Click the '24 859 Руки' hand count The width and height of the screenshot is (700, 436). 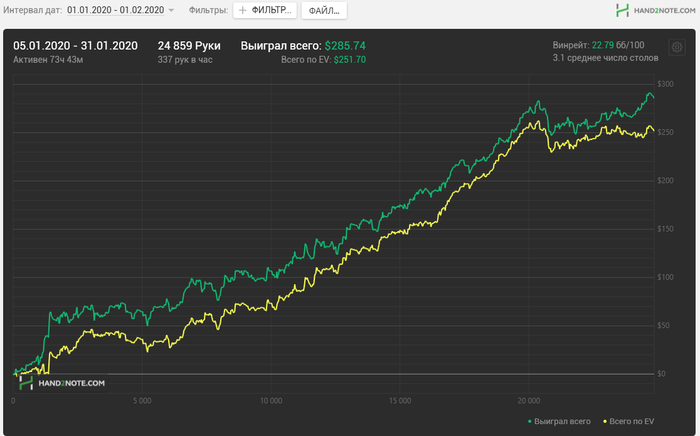point(189,46)
